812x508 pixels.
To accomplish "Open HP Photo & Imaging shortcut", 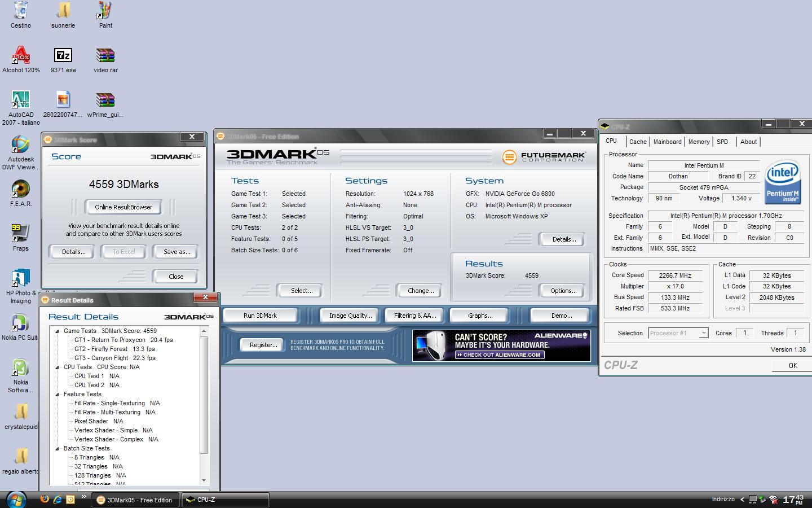I will pyautogui.click(x=21, y=278).
